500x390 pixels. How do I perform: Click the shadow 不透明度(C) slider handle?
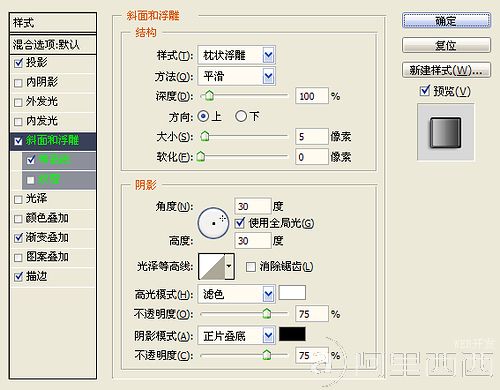[266, 354]
